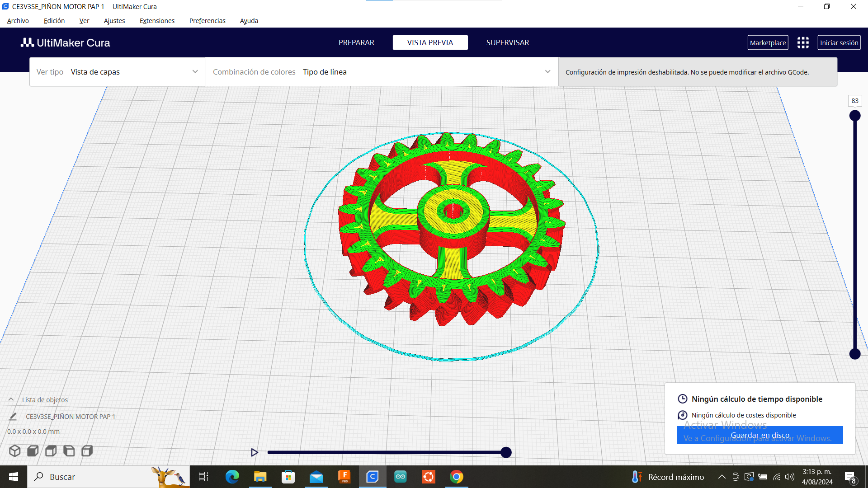The width and height of the screenshot is (868, 488).
Task: Switch to front view camera icon
Action: pos(33,451)
